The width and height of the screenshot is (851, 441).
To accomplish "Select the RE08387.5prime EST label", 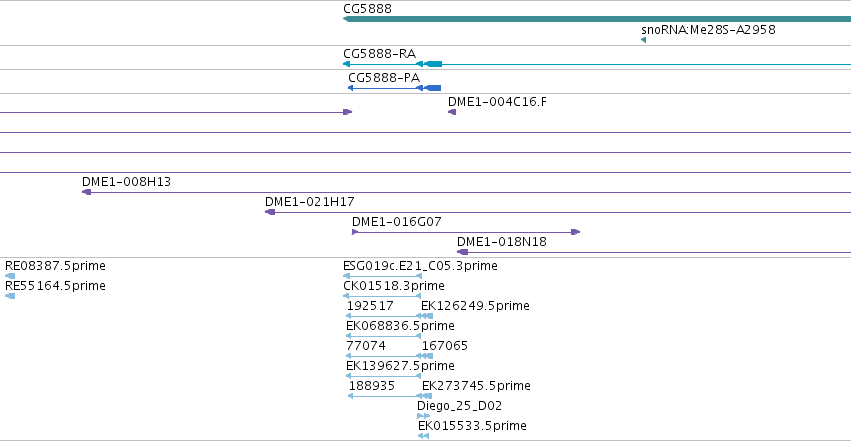I will [x=55, y=266].
